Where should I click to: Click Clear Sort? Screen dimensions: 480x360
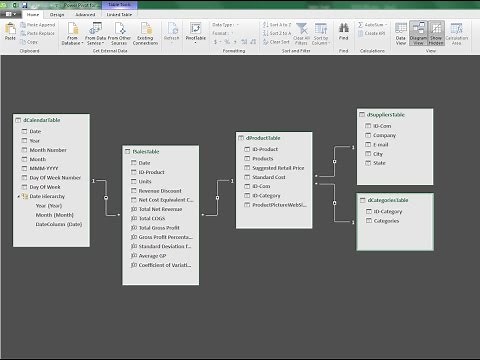pyautogui.click(x=276, y=42)
